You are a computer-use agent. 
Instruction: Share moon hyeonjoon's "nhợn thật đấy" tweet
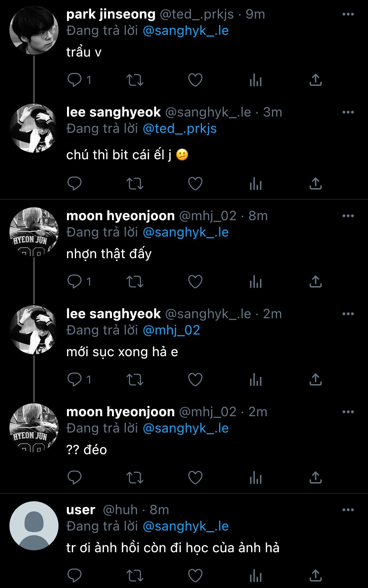(x=315, y=282)
